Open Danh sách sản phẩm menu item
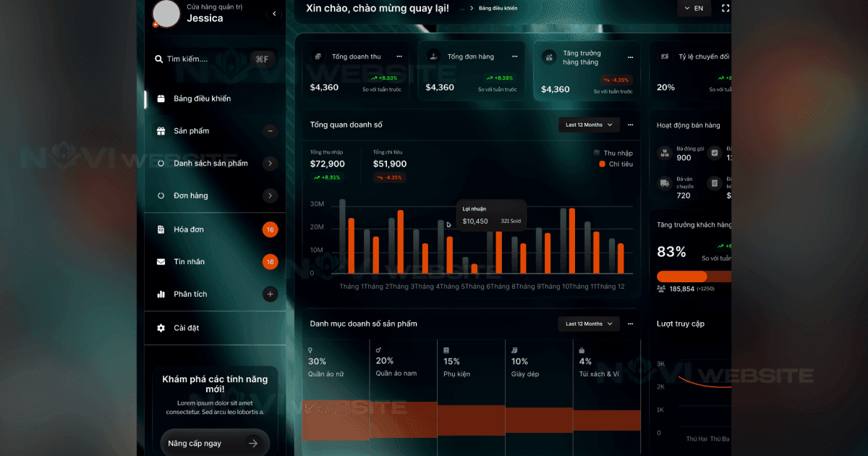The width and height of the screenshot is (868, 456). [x=210, y=164]
